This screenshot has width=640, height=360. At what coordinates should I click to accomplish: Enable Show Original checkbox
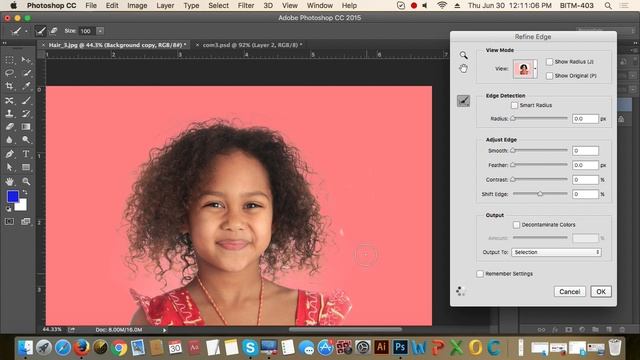click(x=549, y=76)
